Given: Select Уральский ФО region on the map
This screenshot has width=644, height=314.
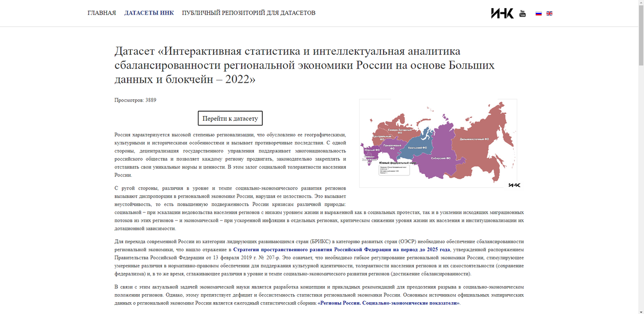Looking at the screenshot, I should (x=417, y=147).
